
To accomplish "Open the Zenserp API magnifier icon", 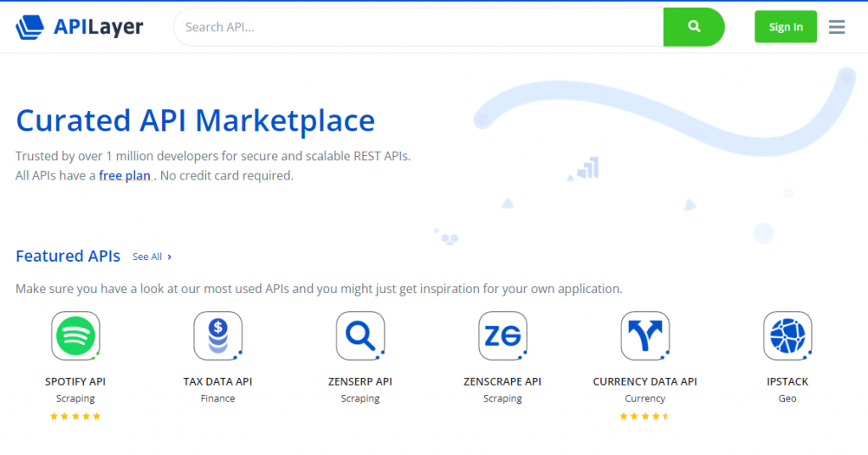I will (x=360, y=336).
